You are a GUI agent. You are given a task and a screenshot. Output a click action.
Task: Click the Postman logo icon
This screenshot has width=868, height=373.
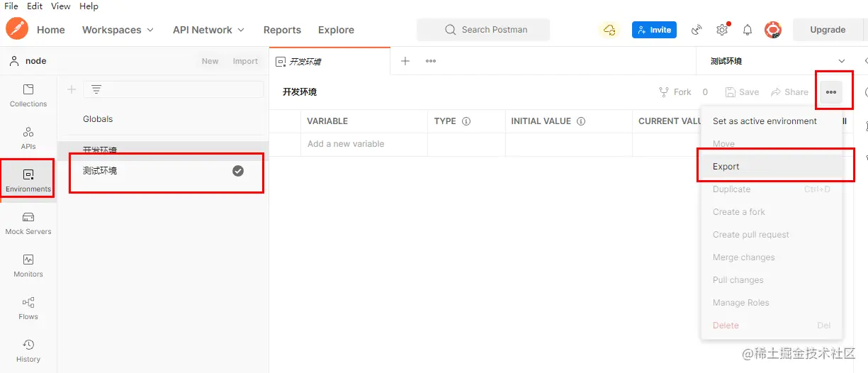coord(16,29)
